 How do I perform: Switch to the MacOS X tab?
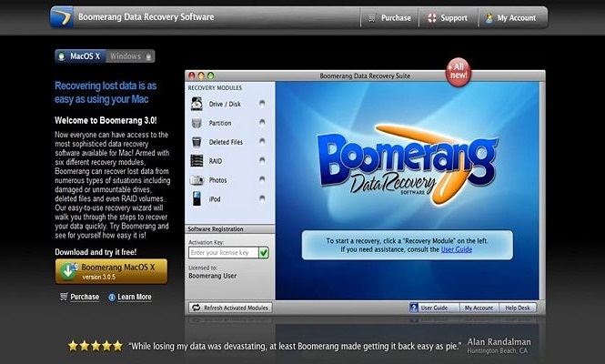80,56
